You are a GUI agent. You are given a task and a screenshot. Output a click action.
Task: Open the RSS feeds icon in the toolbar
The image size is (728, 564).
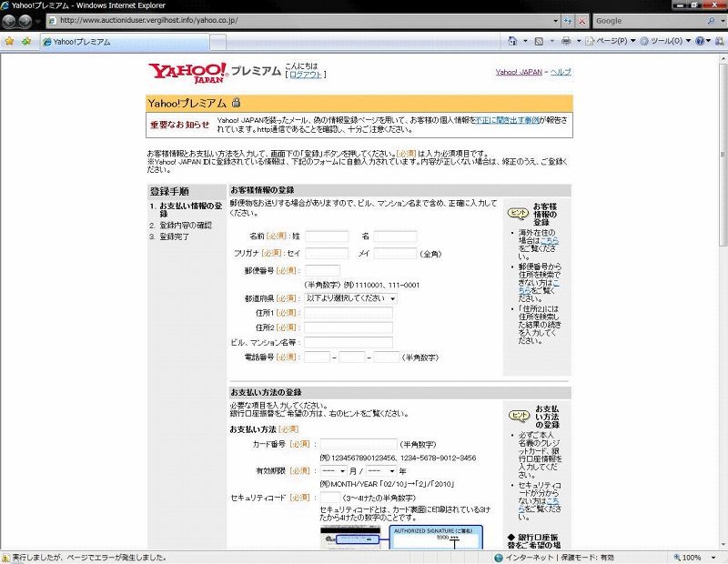pos(539,41)
